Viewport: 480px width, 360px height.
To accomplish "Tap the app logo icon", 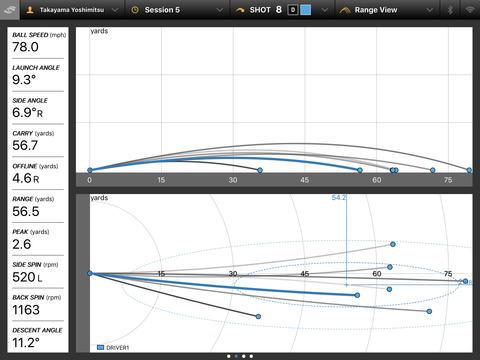I will click(x=10, y=10).
